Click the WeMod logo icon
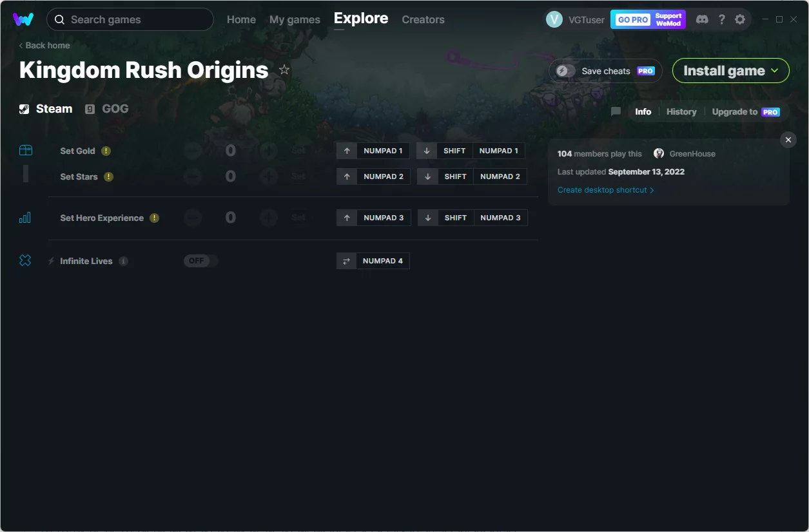Image resolution: width=809 pixels, height=532 pixels. [x=23, y=19]
